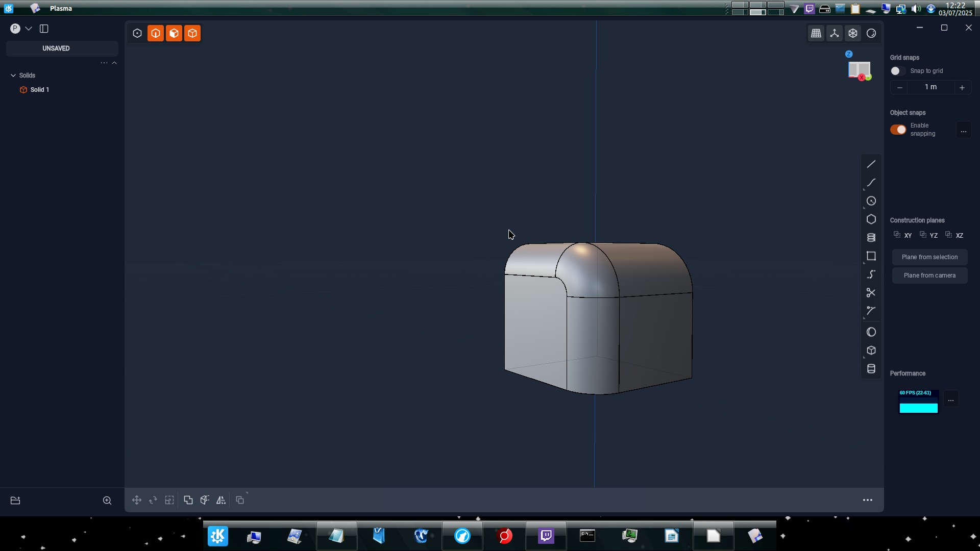
Task: Open the assets folder icon at bottom left
Action: 15,500
